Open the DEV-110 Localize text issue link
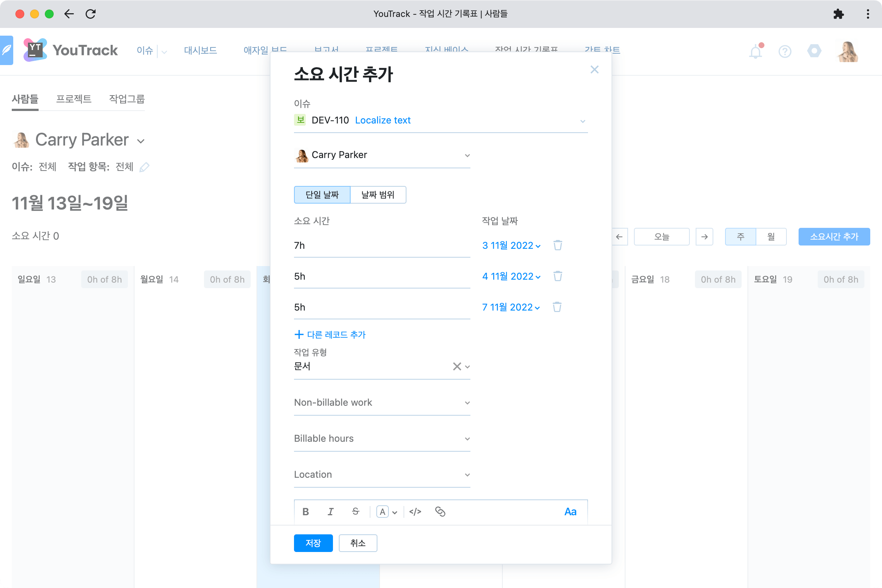 point(383,120)
